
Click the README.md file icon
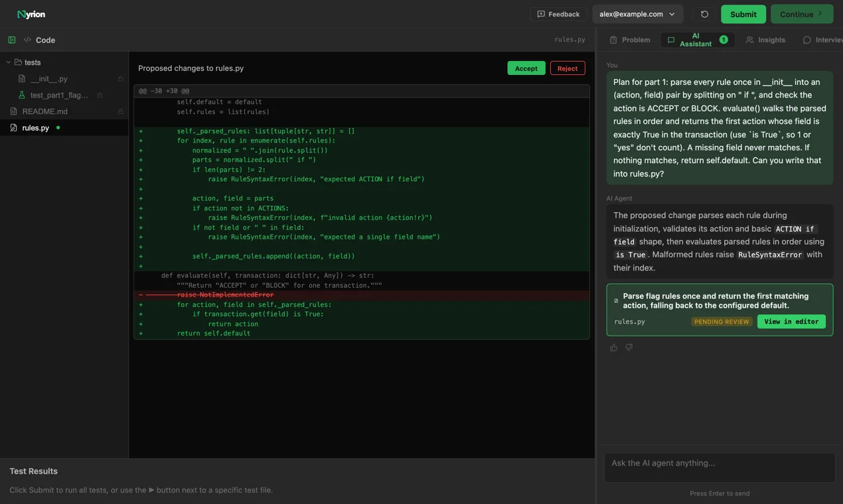coord(13,111)
